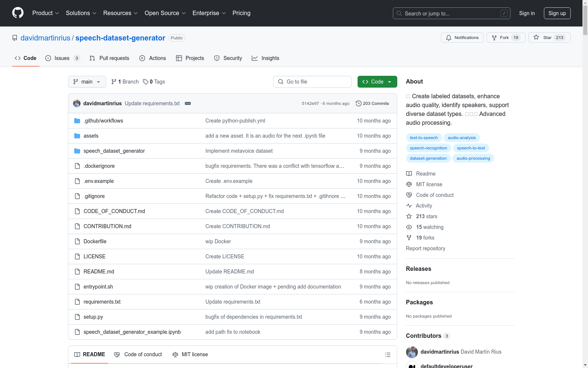
Task: Open the Projects tab
Action: [190, 58]
